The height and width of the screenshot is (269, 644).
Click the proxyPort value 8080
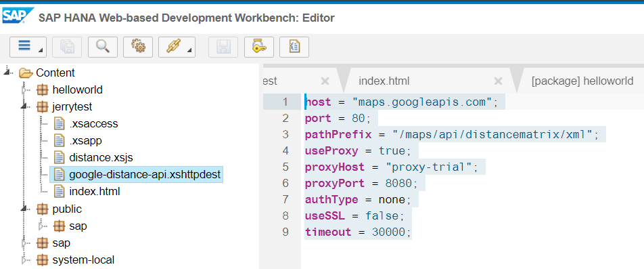coord(398,184)
